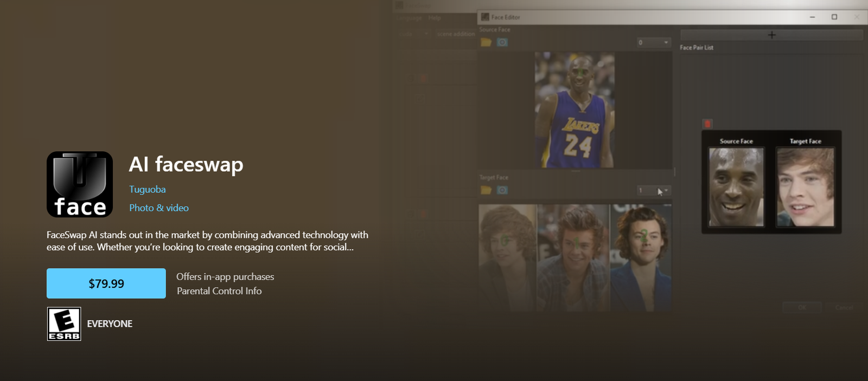Click the Source Face camera capture icon

(x=502, y=42)
